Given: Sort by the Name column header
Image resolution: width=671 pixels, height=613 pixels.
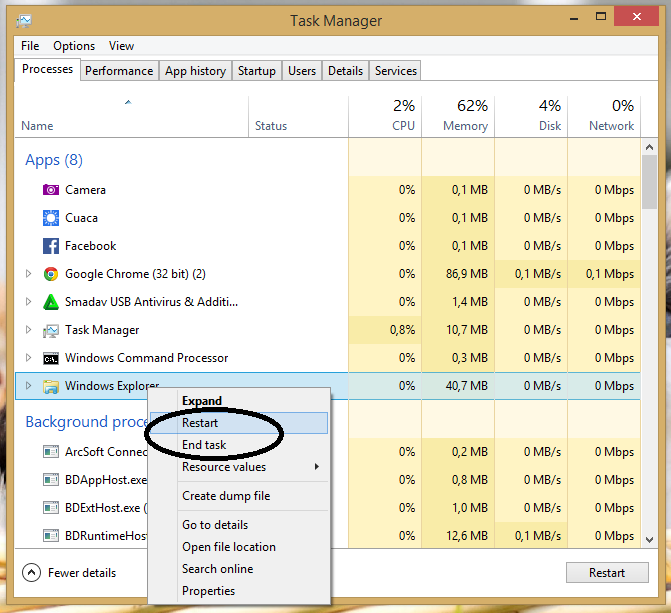Looking at the screenshot, I should pos(131,116).
